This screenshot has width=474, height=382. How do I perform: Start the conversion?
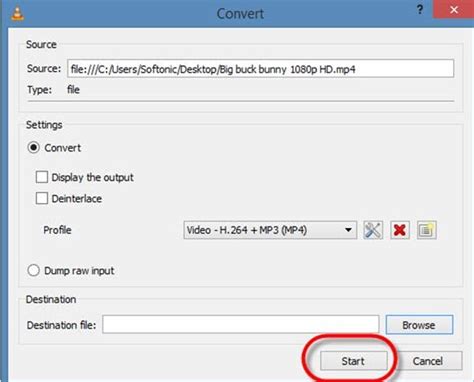pyautogui.click(x=354, y=361)
